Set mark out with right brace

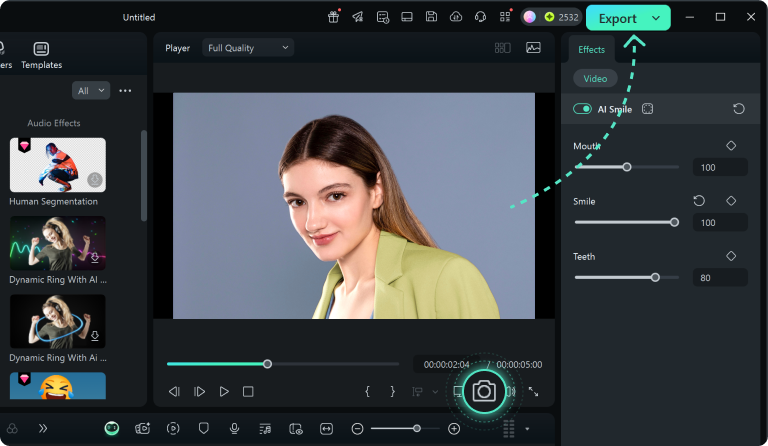(x=392, y=391)
